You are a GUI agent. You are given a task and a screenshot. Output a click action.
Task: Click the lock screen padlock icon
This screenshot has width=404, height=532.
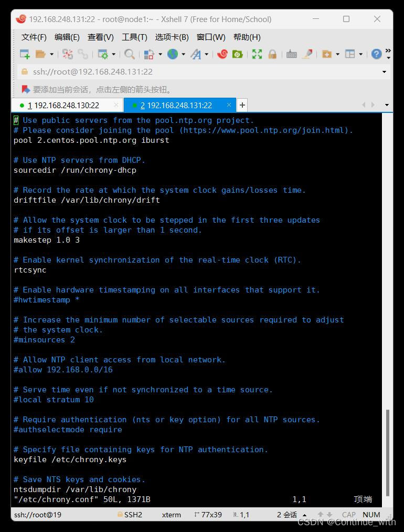coord(272,54)
